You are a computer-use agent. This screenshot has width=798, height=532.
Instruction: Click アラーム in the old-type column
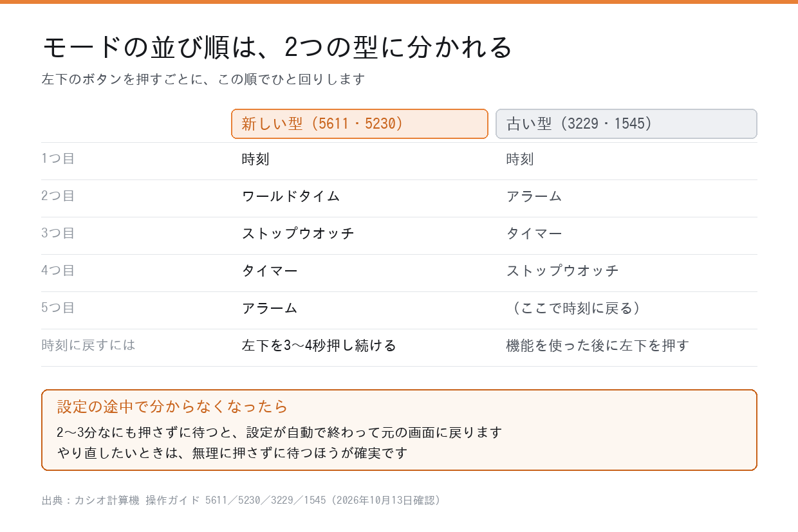coord(534,196)
